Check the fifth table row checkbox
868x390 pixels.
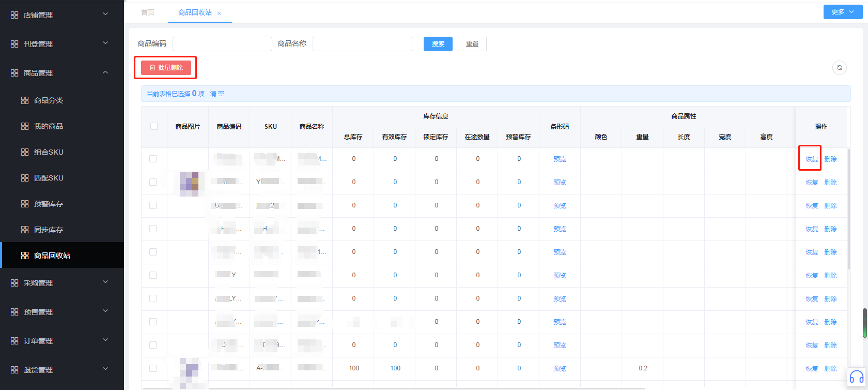pyautogui.click(x=153, y=252)
